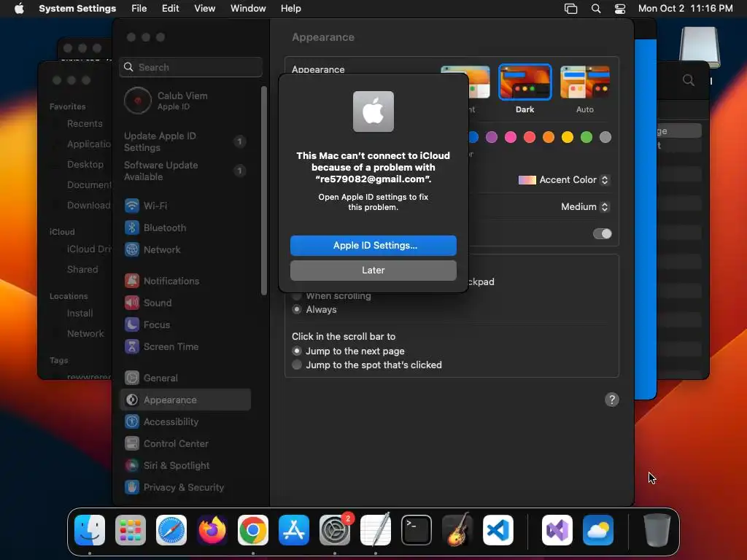Launch Google Chrome from the Dock
This screenshot has height=560, width=747.
coord(253,530)
